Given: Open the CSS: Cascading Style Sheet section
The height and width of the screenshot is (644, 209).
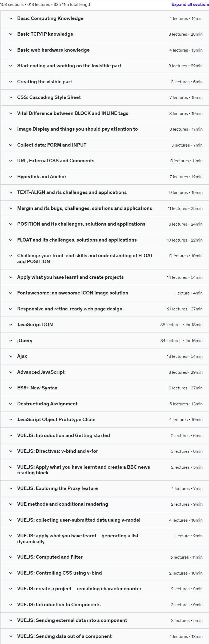Looking at the screenshot, I should (49, 97).
